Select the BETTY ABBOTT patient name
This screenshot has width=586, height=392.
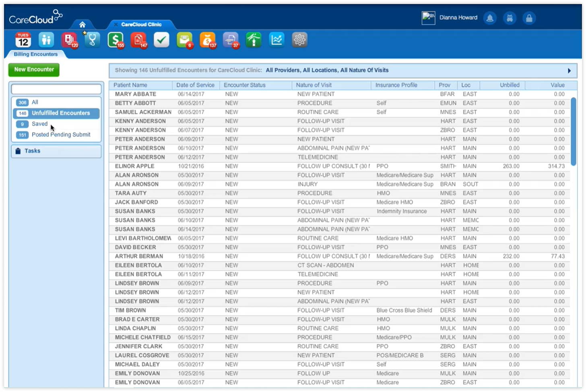click(135, 103)
